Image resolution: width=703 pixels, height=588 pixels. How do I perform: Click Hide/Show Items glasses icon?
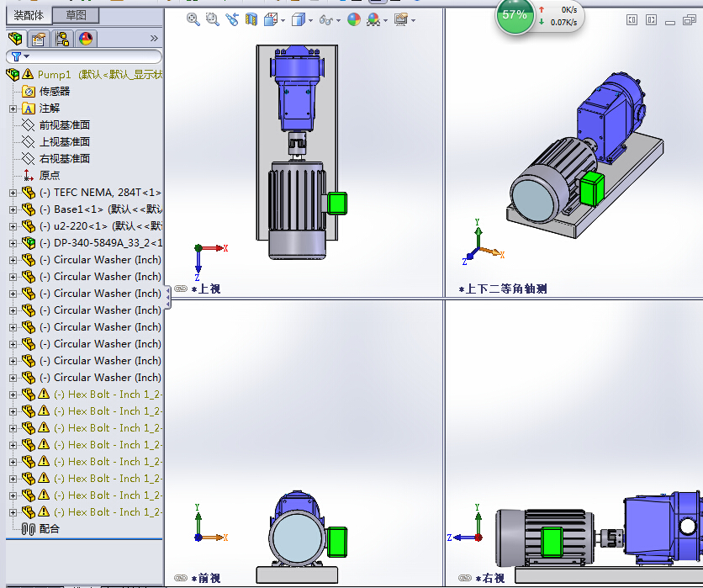(x=326, y=19)
